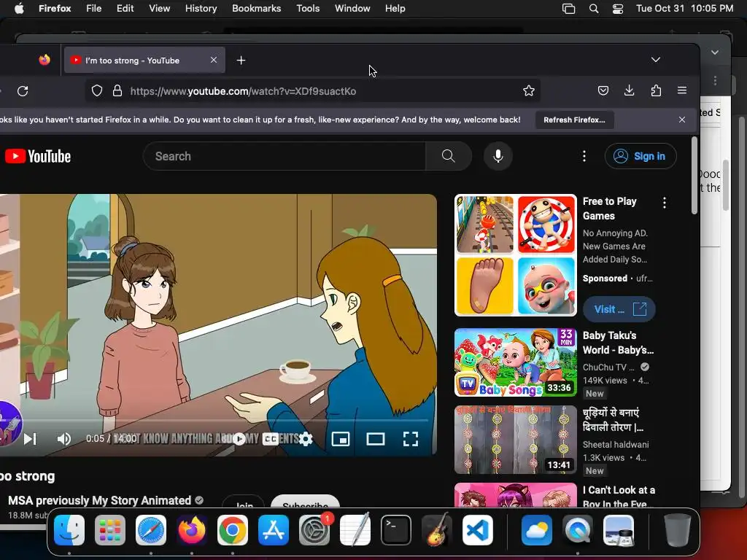Screen dimensions: 747x560
Task: Open Terminal from the Dock
Action: pyautogui.click(x=396, y=530)
